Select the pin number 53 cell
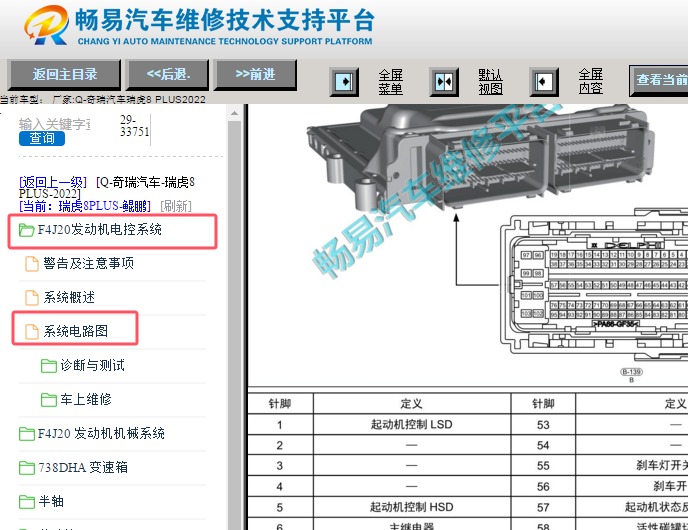The width and height of the screenshot is (688, 530). click(x=543, y=425)
